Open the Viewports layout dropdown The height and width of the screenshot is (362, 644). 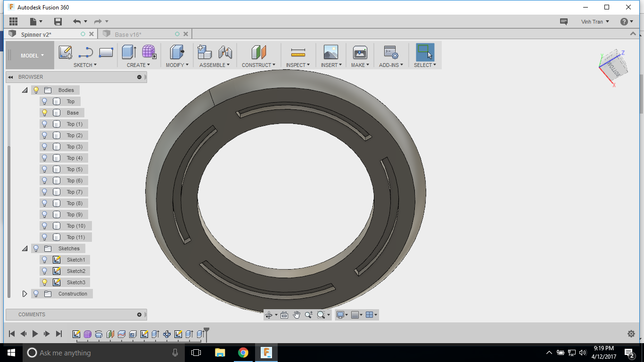pyautogui.click(x=372, y=315)
